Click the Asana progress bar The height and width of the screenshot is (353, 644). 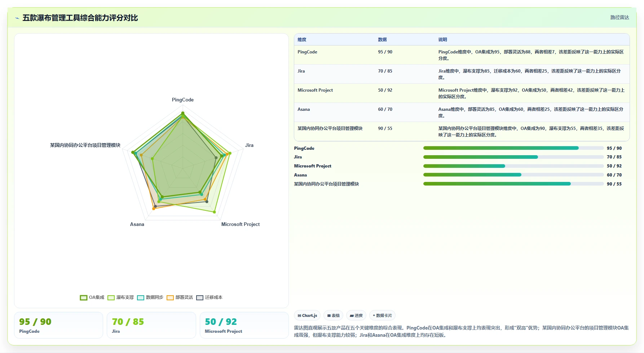point(513,175)
